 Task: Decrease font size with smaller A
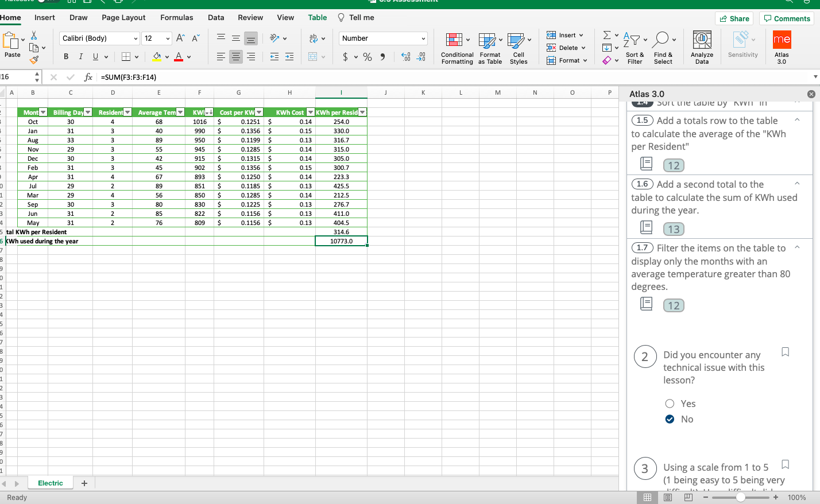tap(195, 38)
